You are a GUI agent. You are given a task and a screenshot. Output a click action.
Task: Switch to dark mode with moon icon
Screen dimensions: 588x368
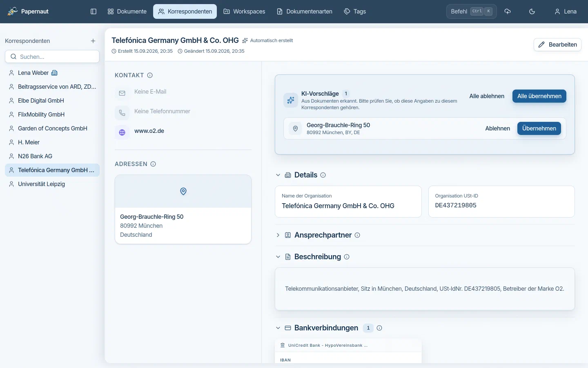point(532,11)
